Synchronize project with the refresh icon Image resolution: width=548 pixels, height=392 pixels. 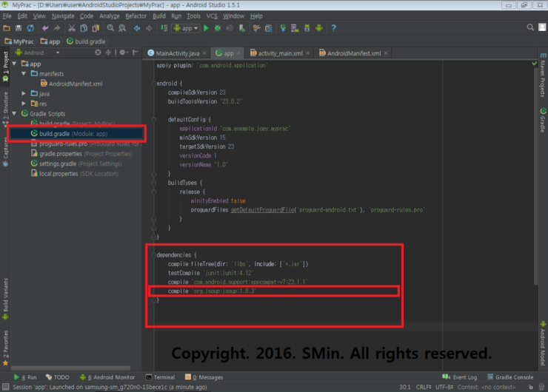(x=30, y=28)
